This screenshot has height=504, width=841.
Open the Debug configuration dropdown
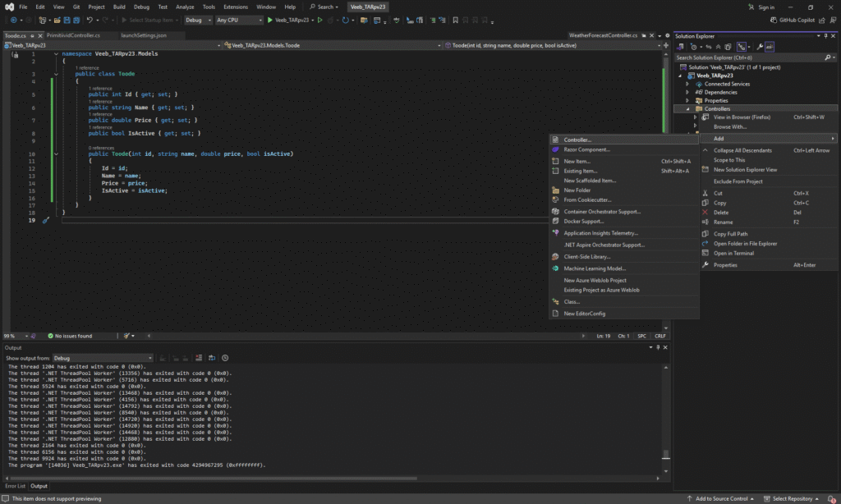coord(197,20)
